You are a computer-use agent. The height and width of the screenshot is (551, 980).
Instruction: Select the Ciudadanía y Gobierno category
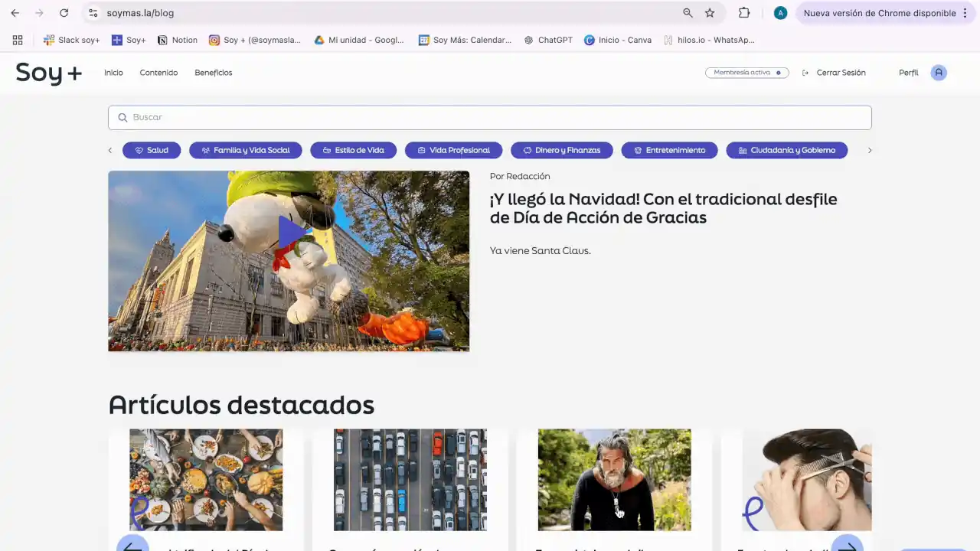[x=787, y=150]
